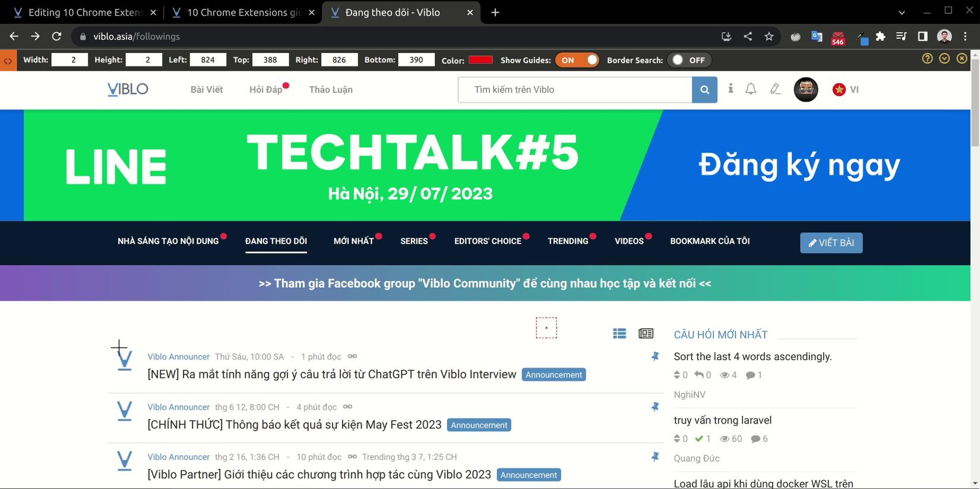Open the notifications bell
The image size is (980, 489).
[x=751, y=89]
